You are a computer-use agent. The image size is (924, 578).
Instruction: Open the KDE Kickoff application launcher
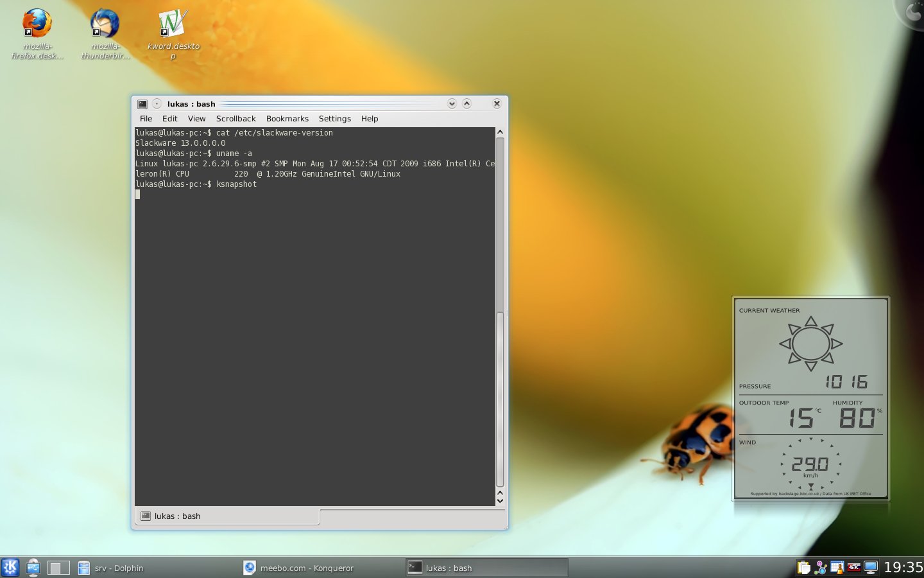[x=10, y=568]
